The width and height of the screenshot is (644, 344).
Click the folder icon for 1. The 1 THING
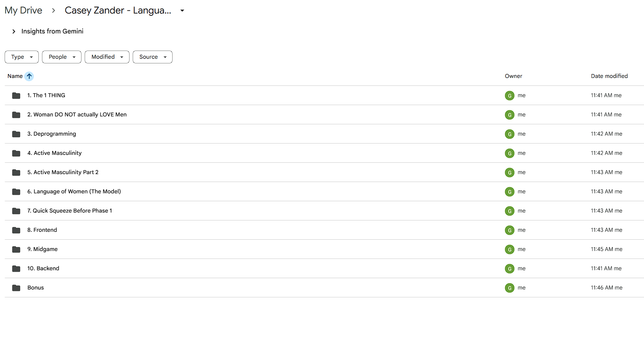(x=16, y=95)
